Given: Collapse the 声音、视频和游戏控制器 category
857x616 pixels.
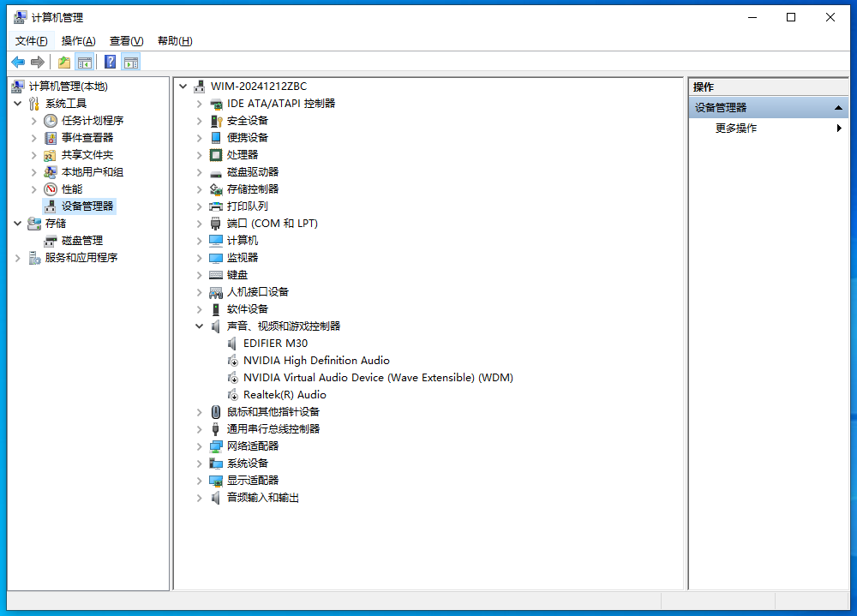Looking at the screenshot, I should [x=199, y=326].
